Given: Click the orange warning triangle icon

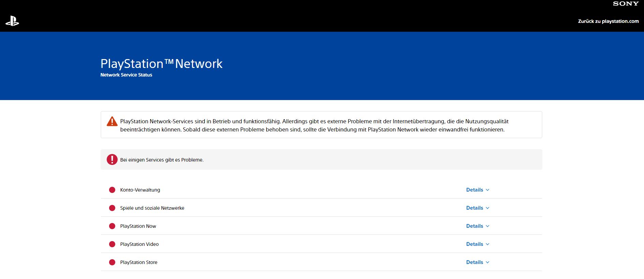Looking at the screenshot, I should tap(112, 122).
